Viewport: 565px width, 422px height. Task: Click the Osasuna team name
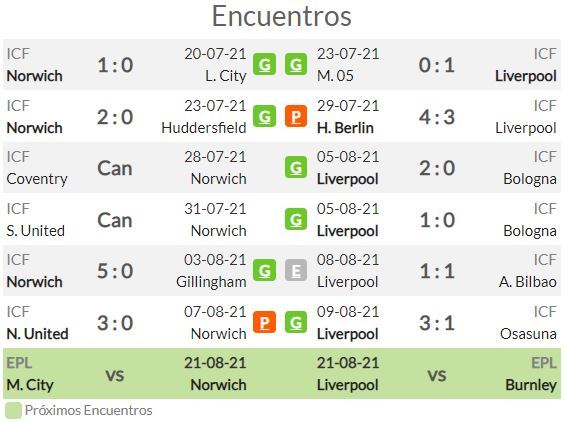coord(528,334)
